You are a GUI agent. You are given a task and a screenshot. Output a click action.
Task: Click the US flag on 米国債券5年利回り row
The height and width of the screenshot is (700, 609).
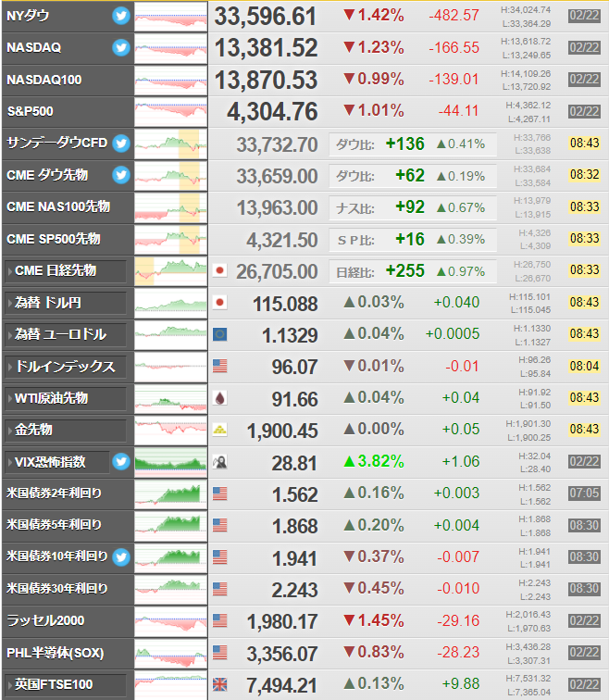point(219,525)
